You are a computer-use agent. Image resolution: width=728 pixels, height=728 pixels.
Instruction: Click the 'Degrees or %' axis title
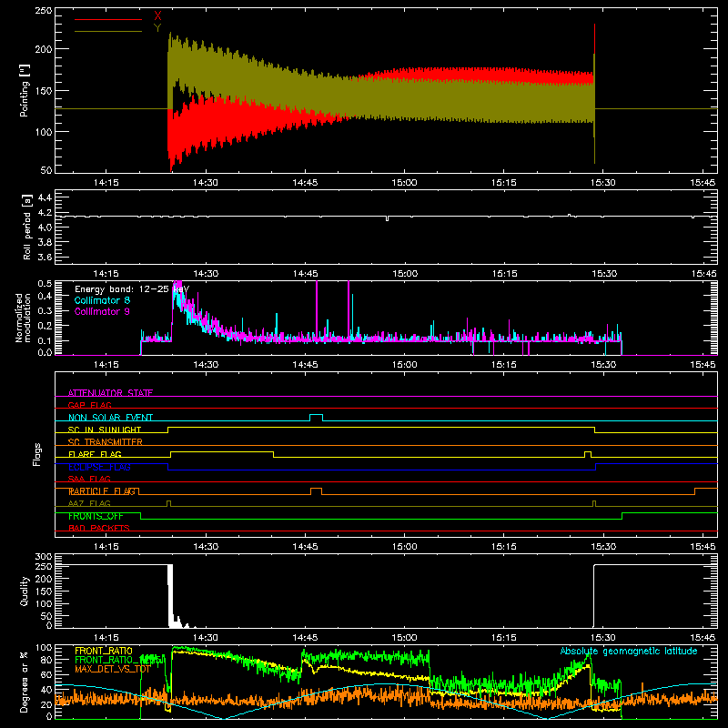coord(25,682)
